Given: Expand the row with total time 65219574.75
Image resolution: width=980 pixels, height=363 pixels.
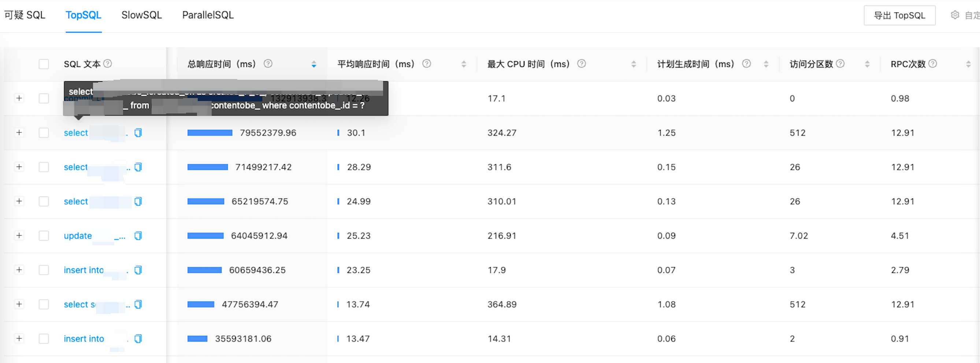Looking at the screenshot, I should 19,201.
